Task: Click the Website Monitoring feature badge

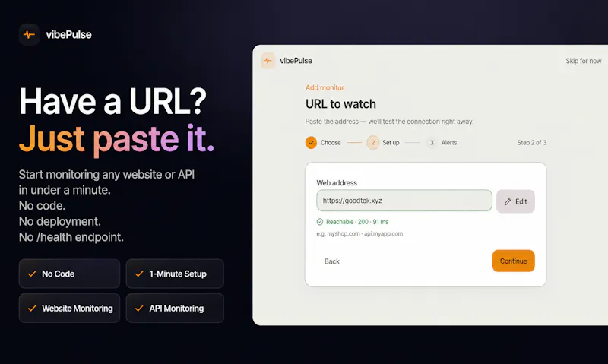Action: point(69,309)
